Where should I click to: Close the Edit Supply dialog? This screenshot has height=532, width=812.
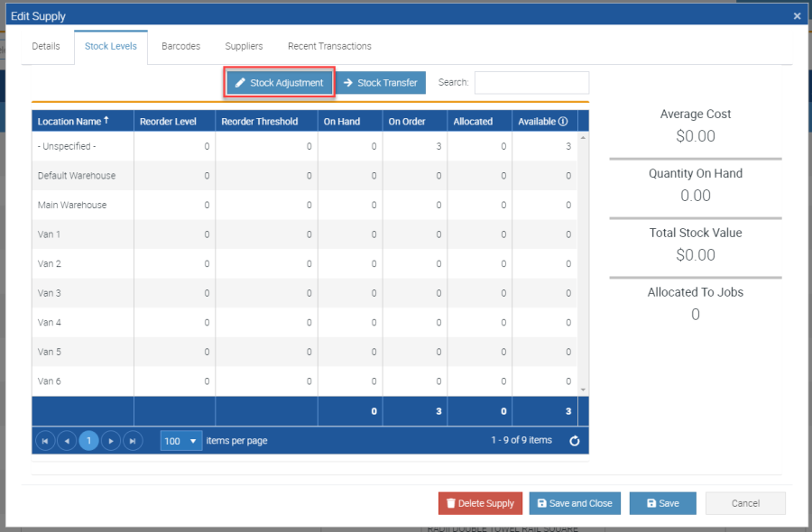point(797,16)
